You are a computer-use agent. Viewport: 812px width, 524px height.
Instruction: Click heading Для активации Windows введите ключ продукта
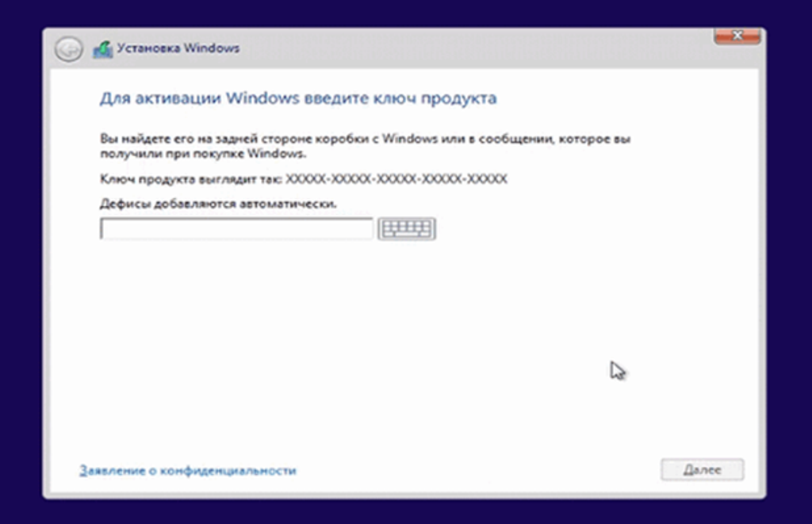coord(297,98)
